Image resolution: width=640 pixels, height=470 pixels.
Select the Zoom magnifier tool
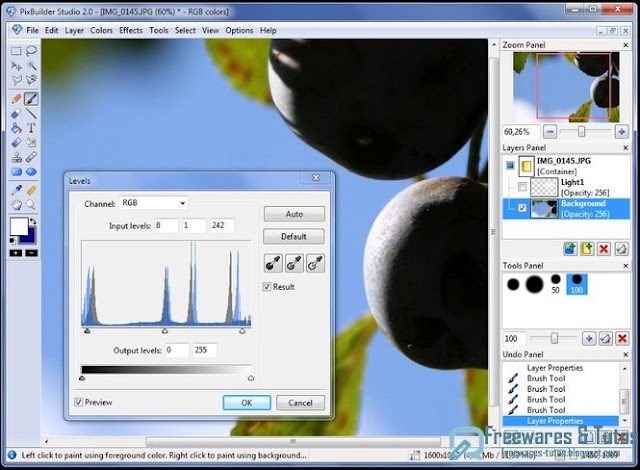pyautogui.click(x=31, y=205)
